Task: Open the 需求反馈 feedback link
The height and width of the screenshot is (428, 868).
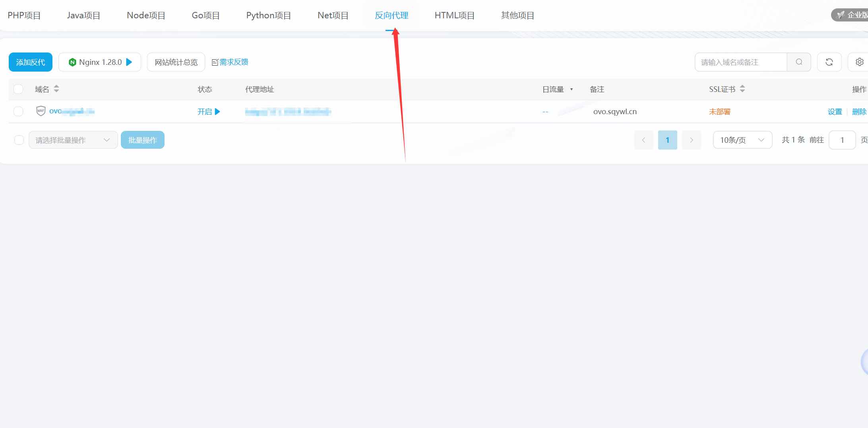Action: pyautogui.click(x=230, y=62)
